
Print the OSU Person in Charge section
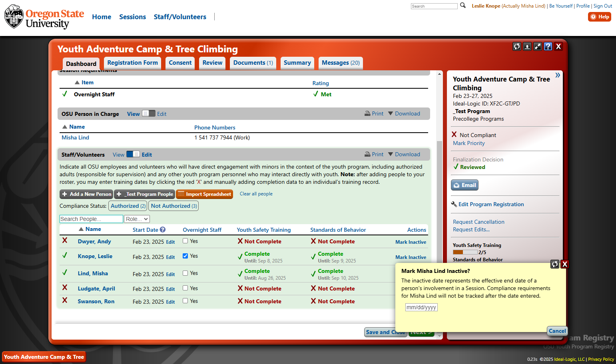tap(374, 113)
